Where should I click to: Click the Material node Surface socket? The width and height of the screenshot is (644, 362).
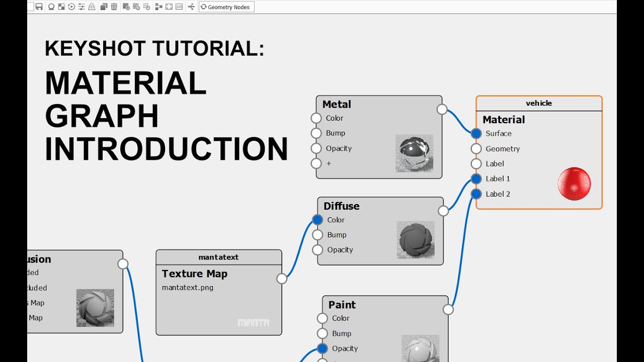coord(476,133)
